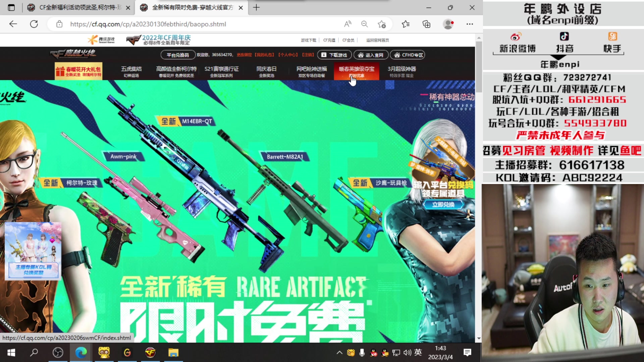This screenshot has height=362, width=644.
Task: Open Windows taskbar search
Action: pyautogui.click(x=34, y=353)
